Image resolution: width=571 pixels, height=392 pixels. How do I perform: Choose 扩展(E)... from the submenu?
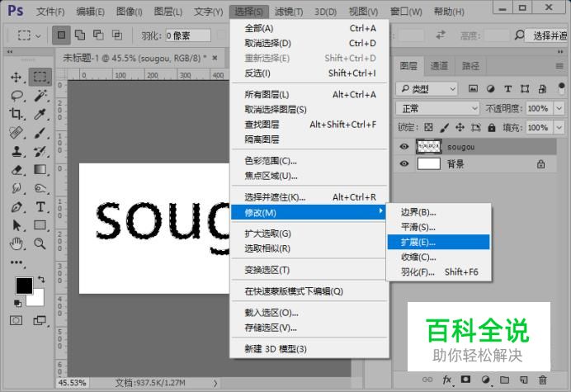point(438,242)
